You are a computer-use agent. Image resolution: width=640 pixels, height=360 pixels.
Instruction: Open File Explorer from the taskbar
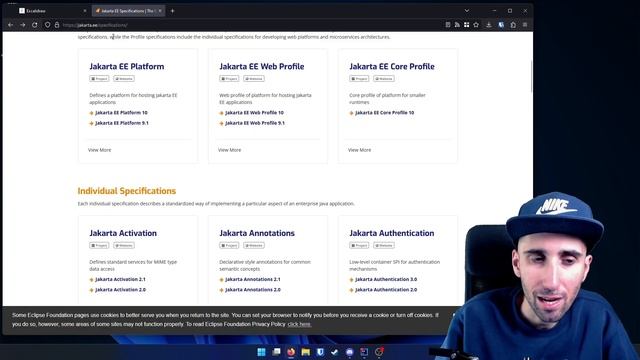click(x=305, y=352)
